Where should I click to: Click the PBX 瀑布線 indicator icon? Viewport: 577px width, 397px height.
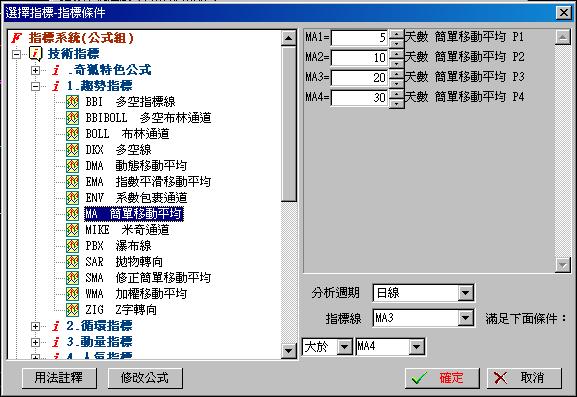(x=72, y=245)
